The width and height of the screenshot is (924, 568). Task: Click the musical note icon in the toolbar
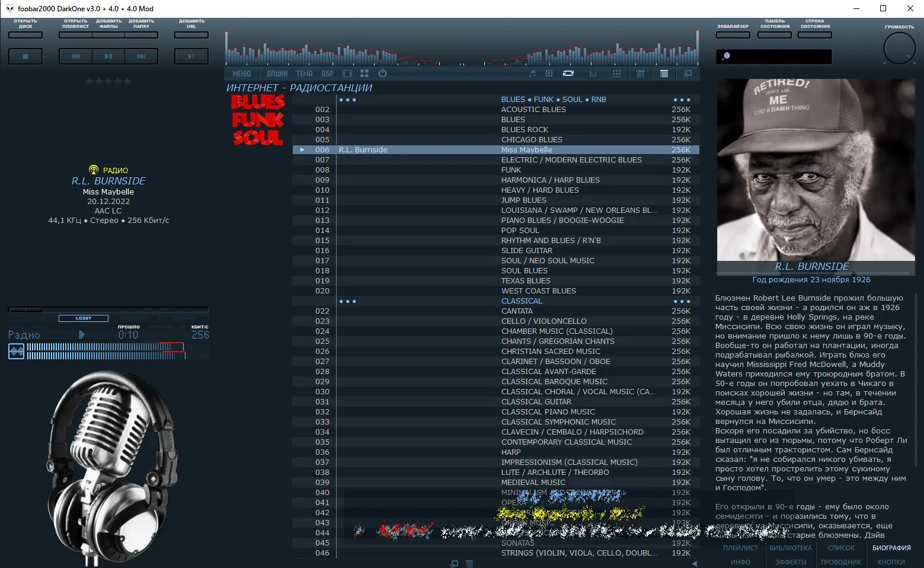click(x=532, y=74)
